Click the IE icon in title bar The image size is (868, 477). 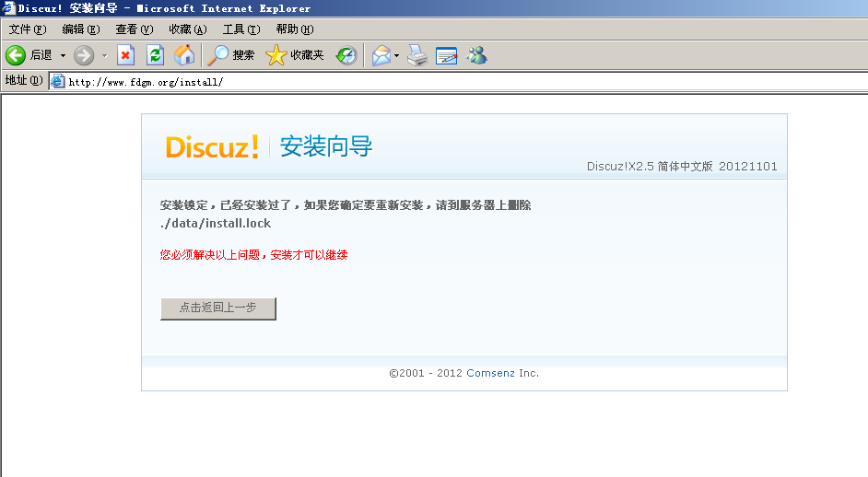[x=8, y=7]
